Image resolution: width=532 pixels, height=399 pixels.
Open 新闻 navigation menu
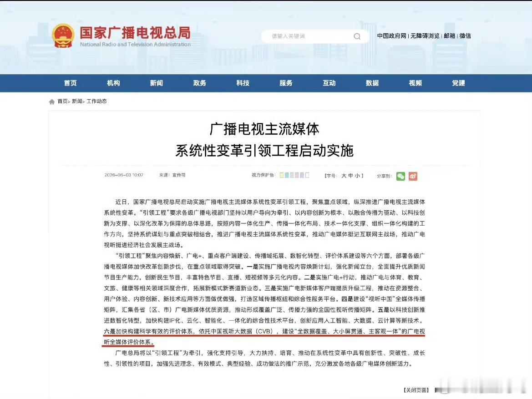coord(157,83)
